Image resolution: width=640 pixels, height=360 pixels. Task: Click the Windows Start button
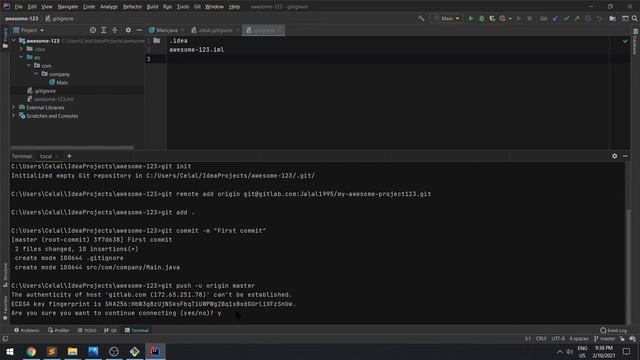pos(10,351)
